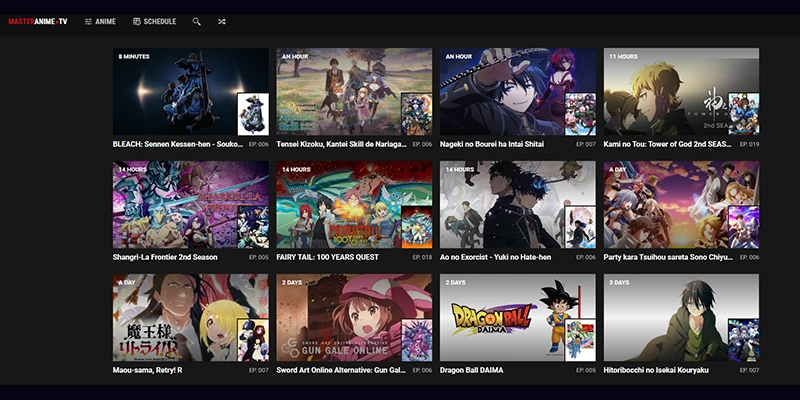
Task: Click the '2 DAYS' badge on Dragon Ball DAIMA
Action: tap(456, 282)
